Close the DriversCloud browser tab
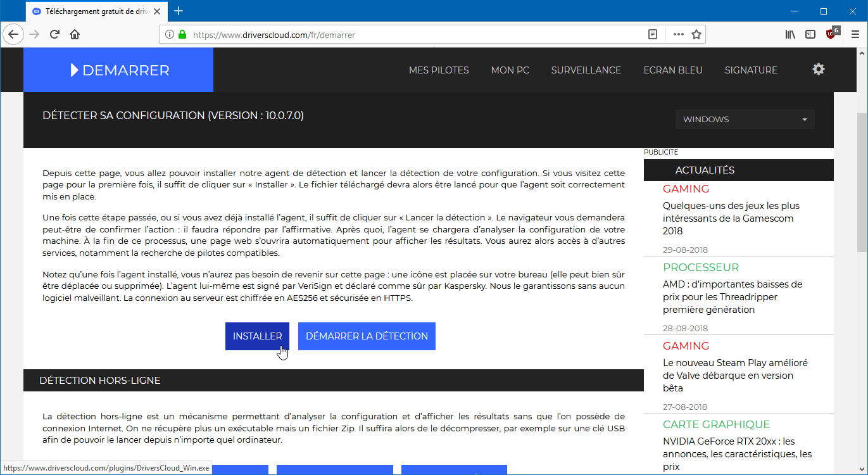The image size is (868, 475). [157, 11]
